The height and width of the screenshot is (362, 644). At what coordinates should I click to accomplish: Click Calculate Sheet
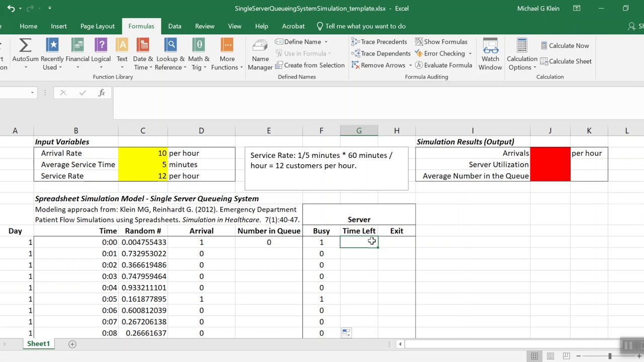click(566, 61)
